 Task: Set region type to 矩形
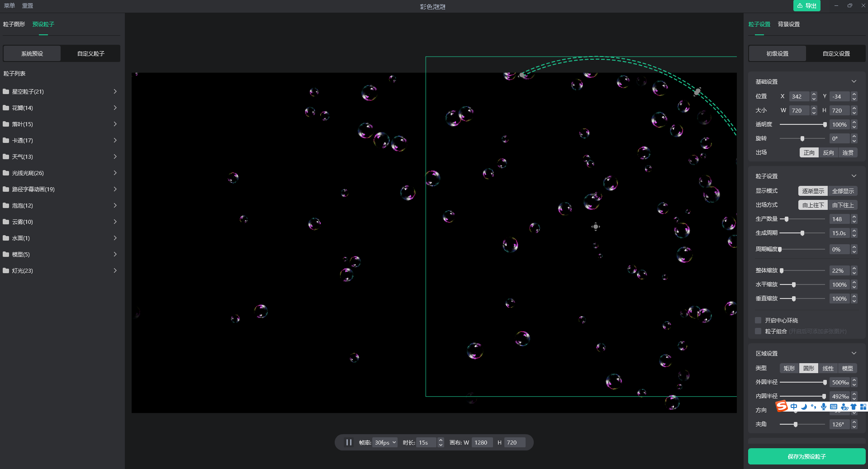789,368
